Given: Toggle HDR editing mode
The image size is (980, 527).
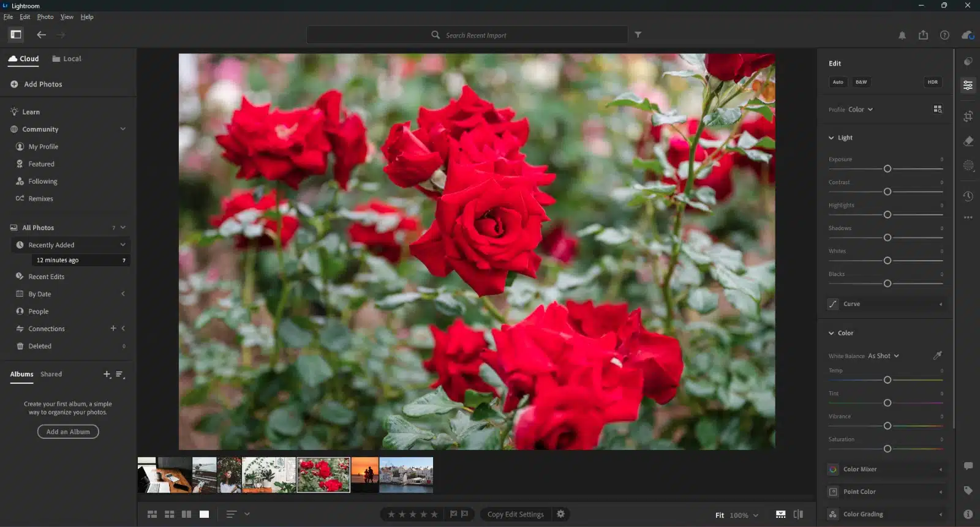Looking at the screenshot, I should [932, 82].
